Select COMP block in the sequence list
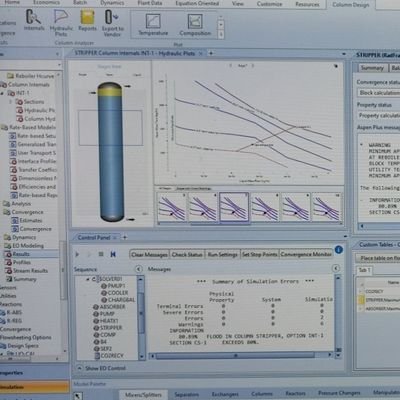Viewport: 400px width, 400px height. [x=104, y=335]
